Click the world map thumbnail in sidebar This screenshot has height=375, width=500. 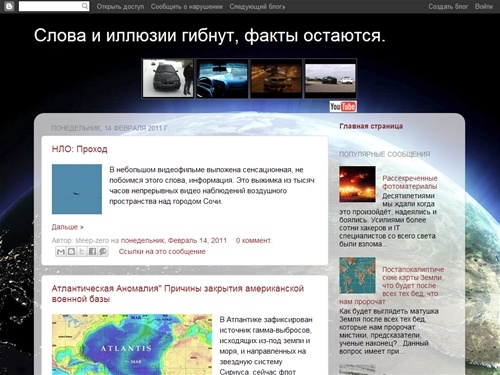pyautogui.click(x=357, y=275)
